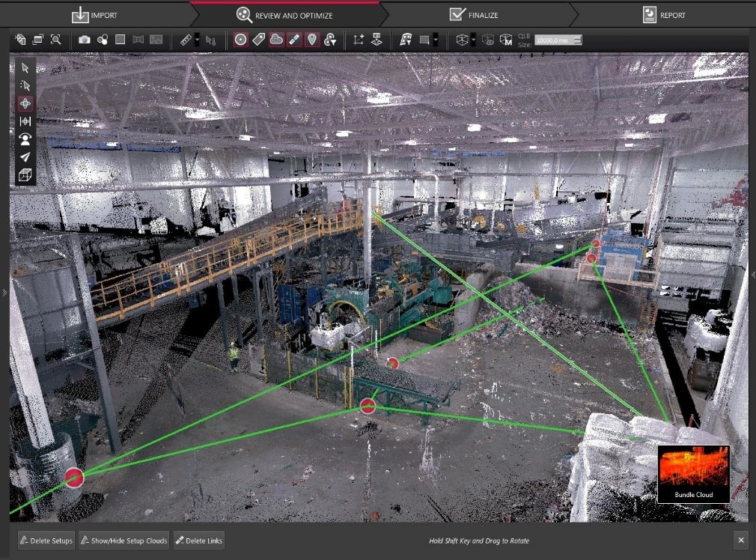Expand the right side panel arrow
The image size is (756, 560).
click(752, 275)
